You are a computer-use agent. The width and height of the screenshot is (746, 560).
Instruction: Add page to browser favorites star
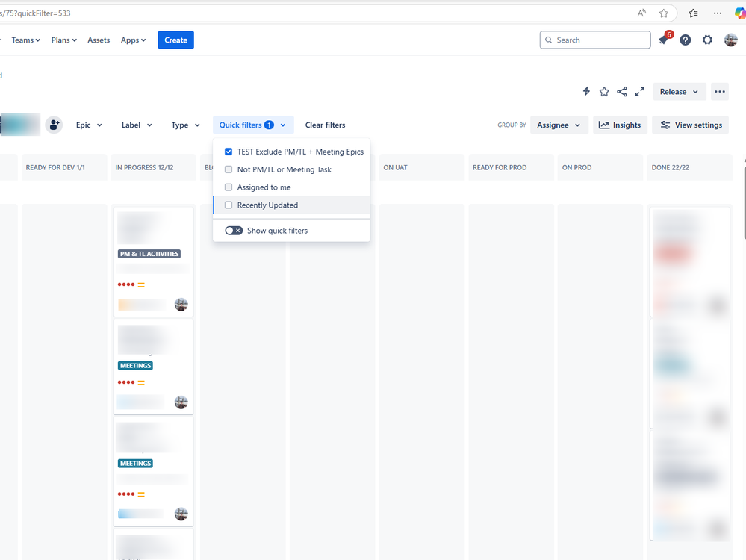[664, 13]
